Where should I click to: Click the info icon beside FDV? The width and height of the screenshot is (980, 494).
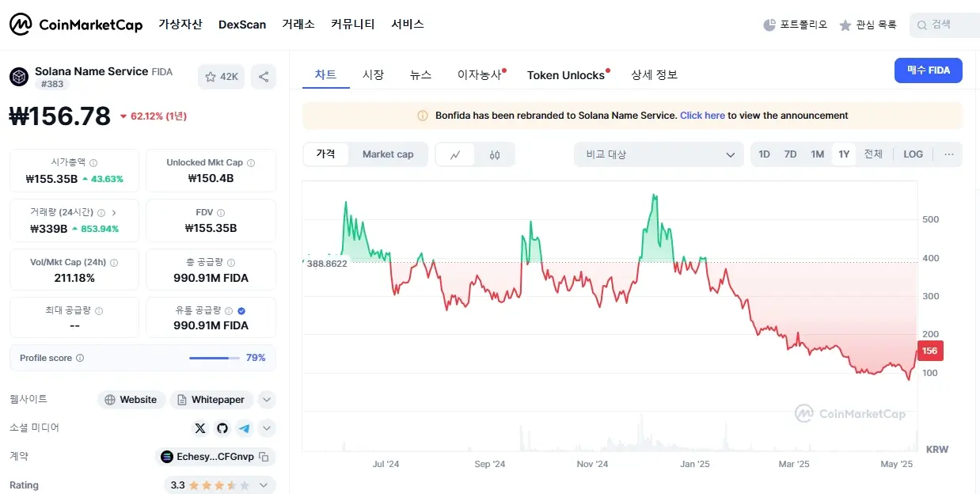(x=221, y=212)
